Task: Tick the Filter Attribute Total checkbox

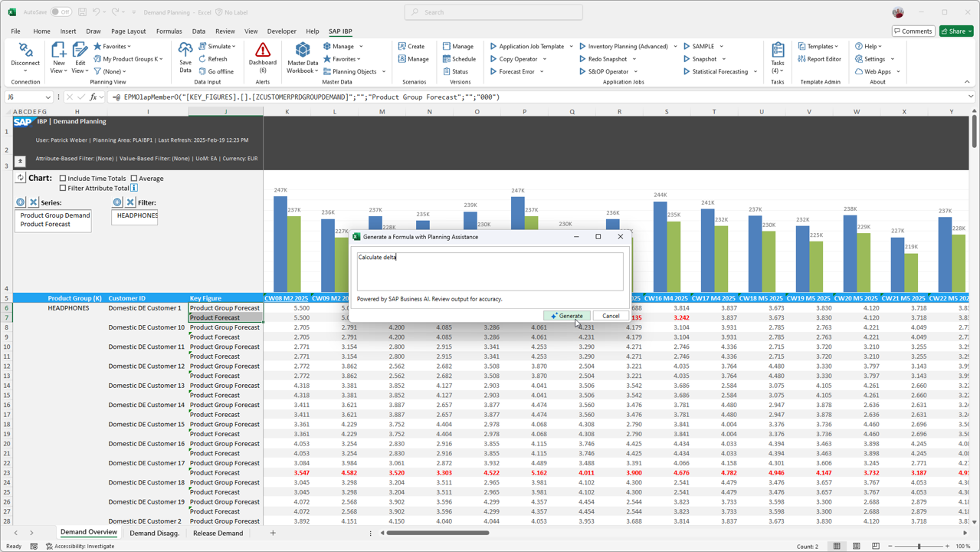Action: 63,188
